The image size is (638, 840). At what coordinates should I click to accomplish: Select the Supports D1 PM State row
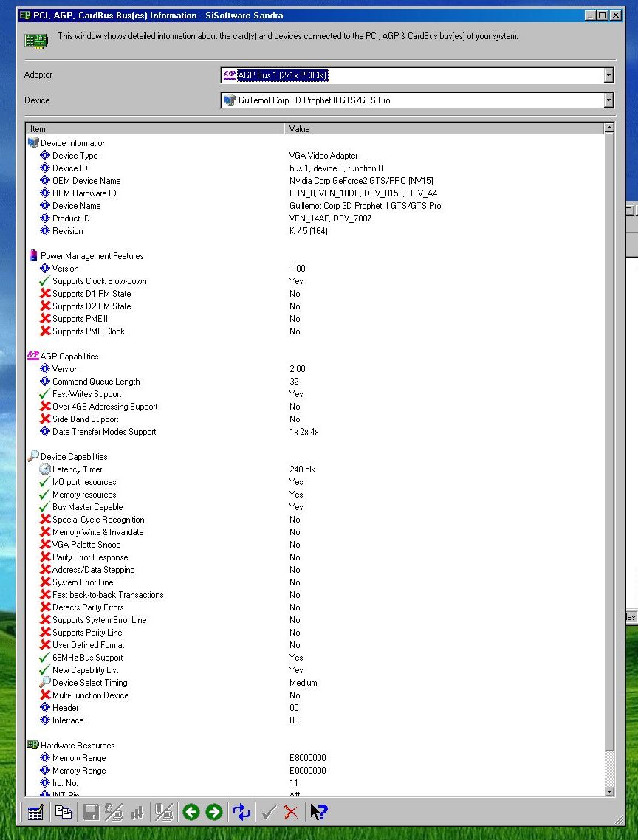point(315,294)
